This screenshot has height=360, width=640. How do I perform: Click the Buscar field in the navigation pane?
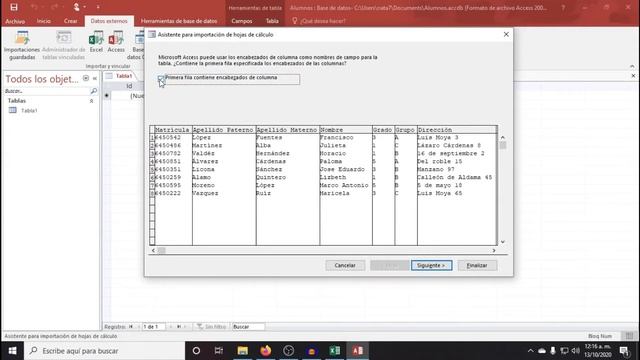[x=47, y=91]
